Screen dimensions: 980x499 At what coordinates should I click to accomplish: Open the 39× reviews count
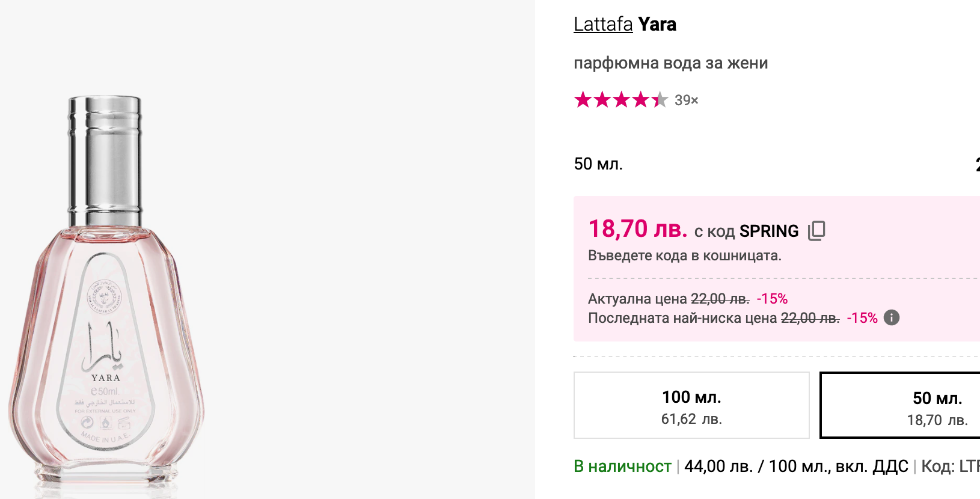click(686, 100)
